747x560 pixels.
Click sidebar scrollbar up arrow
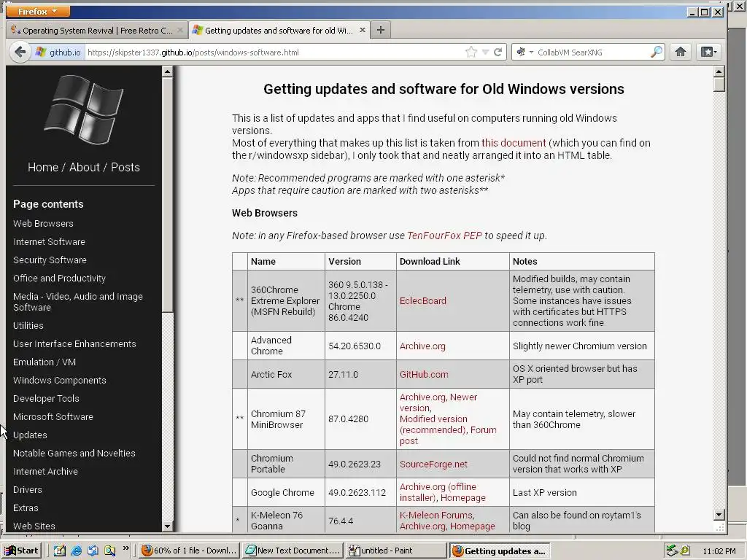pos(167,72)
